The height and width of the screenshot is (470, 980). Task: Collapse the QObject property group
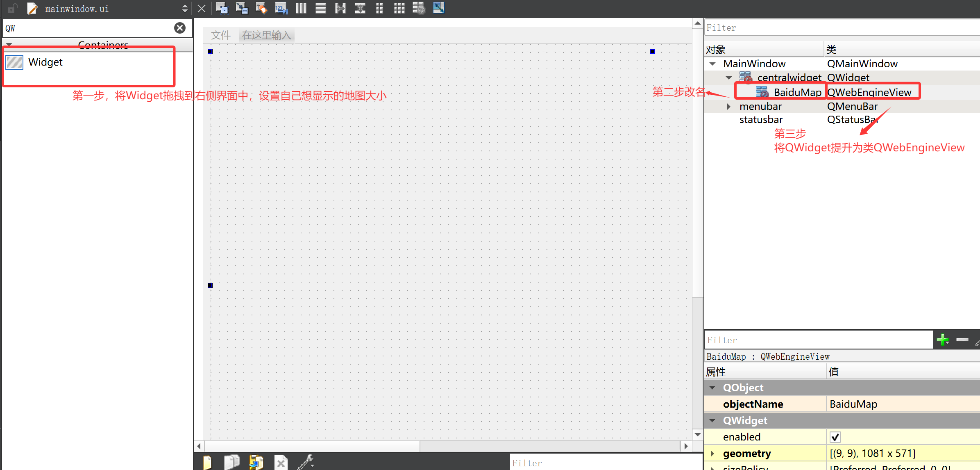coord(713,388)
